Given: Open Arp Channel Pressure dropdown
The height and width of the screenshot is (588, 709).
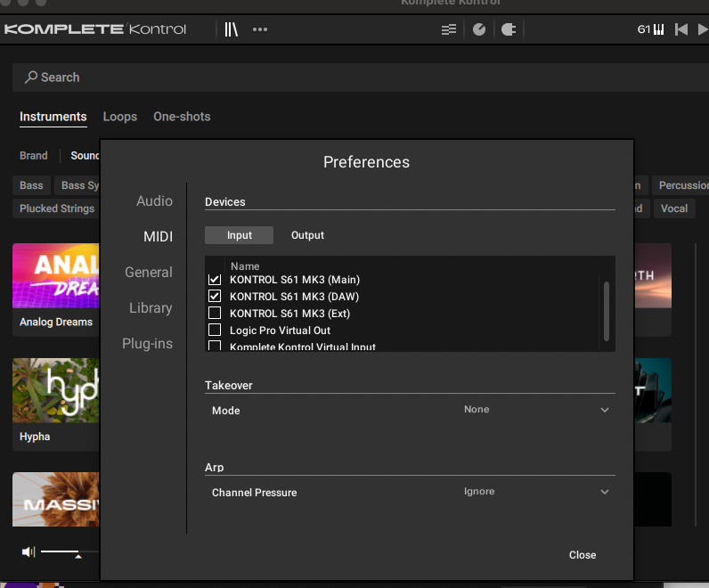Looking at the screenshot, I should [x=537, y=492].
